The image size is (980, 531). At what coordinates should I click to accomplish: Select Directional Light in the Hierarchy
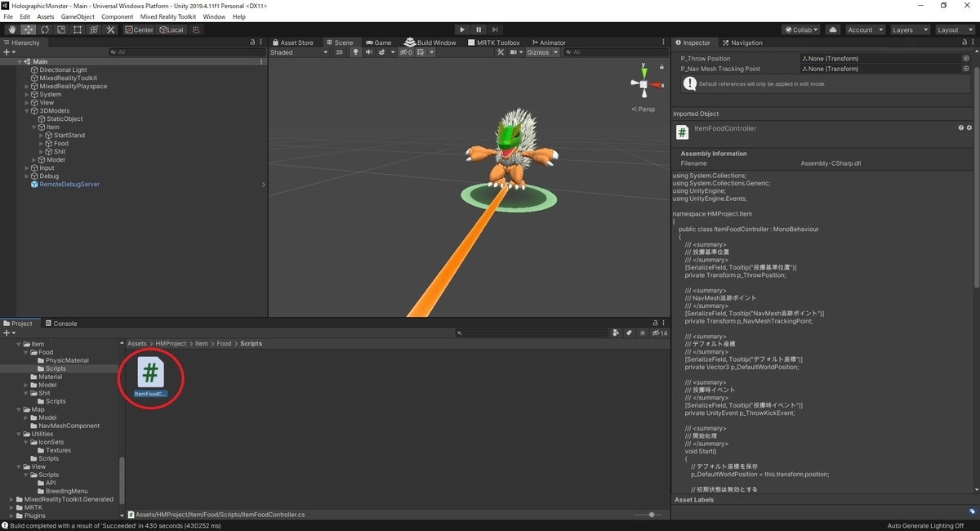(x=63, y=70)
